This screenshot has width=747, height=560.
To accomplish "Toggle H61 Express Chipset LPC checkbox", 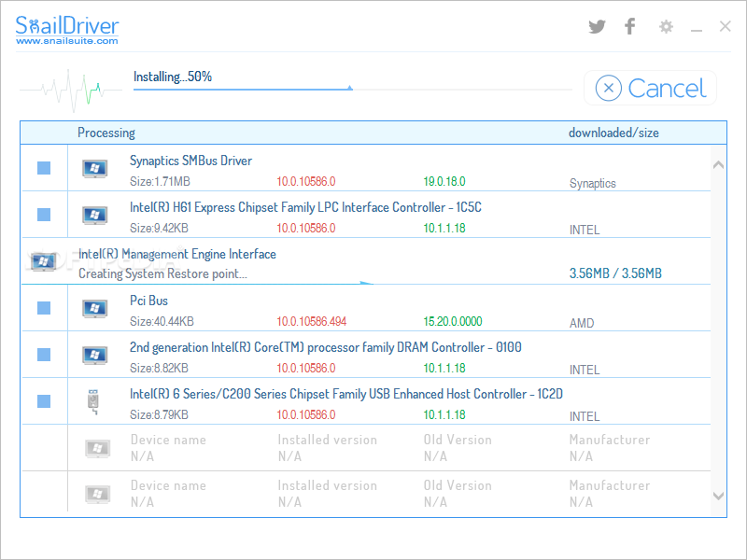I will tap(44, 215).
